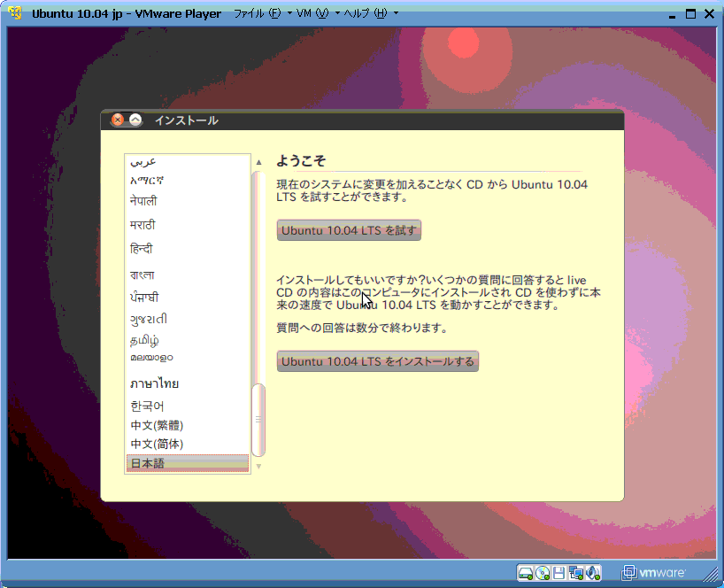724x588 pixels.
Task: Open the VM(V) menu
Action: [x=312, y=13]
